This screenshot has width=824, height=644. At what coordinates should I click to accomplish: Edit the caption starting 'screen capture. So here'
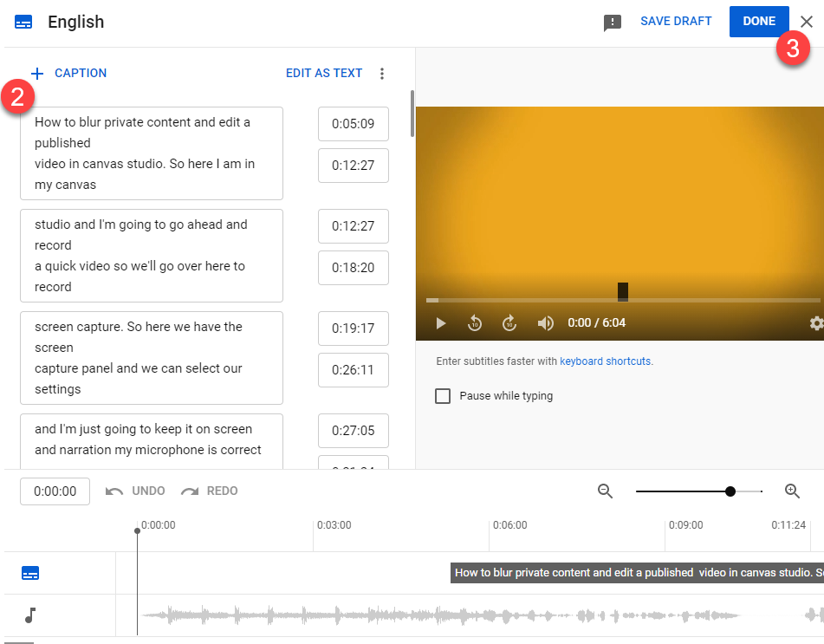pos(152,358)
